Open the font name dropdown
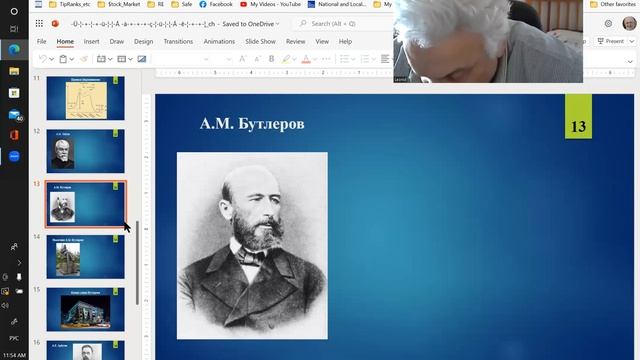Screen dimensions: 640x360 pyautogui.click(x=206, y=59)
